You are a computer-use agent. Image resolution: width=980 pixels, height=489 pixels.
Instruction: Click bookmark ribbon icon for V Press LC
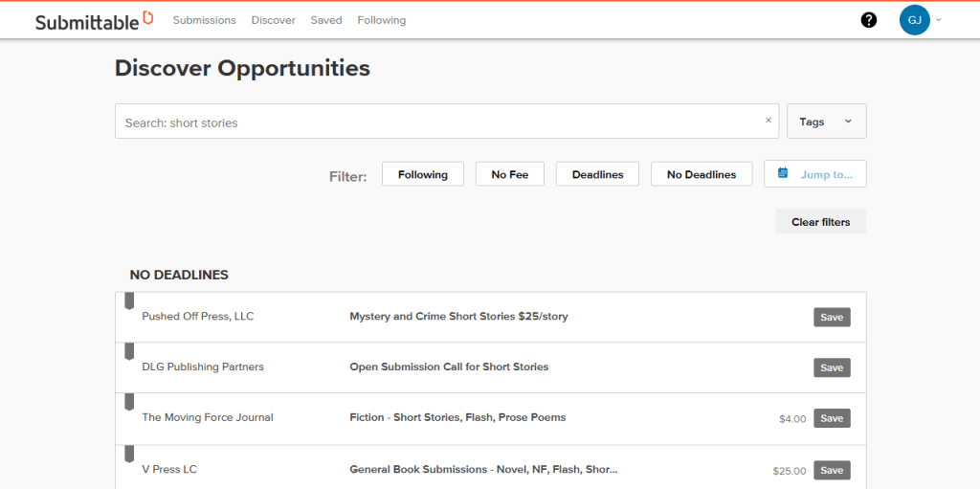pyautogui.click(x=129, y=454)
